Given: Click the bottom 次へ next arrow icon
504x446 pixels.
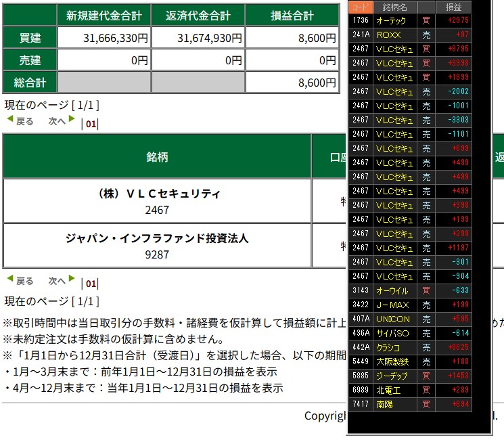Looking at the screenshot, I should (71, 279).
